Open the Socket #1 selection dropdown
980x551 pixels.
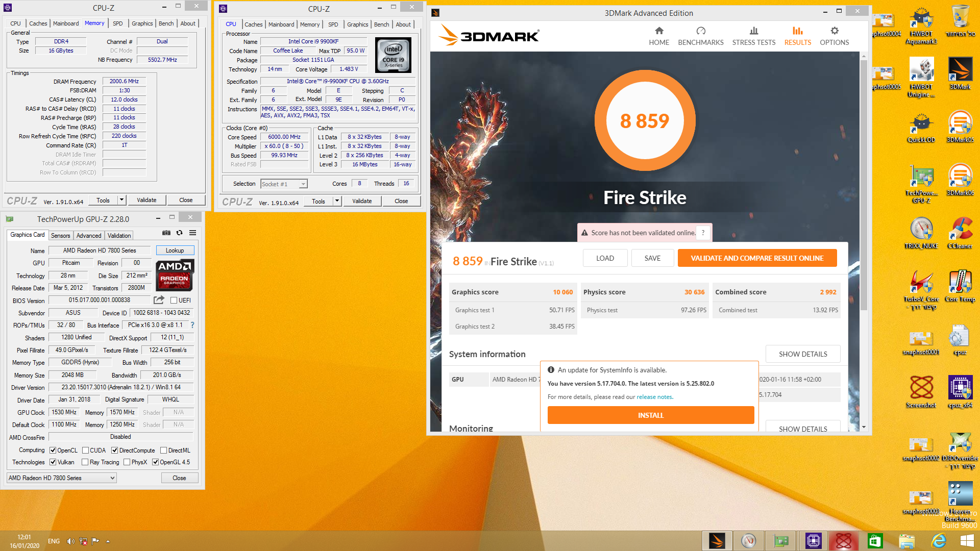pos(284,184)
